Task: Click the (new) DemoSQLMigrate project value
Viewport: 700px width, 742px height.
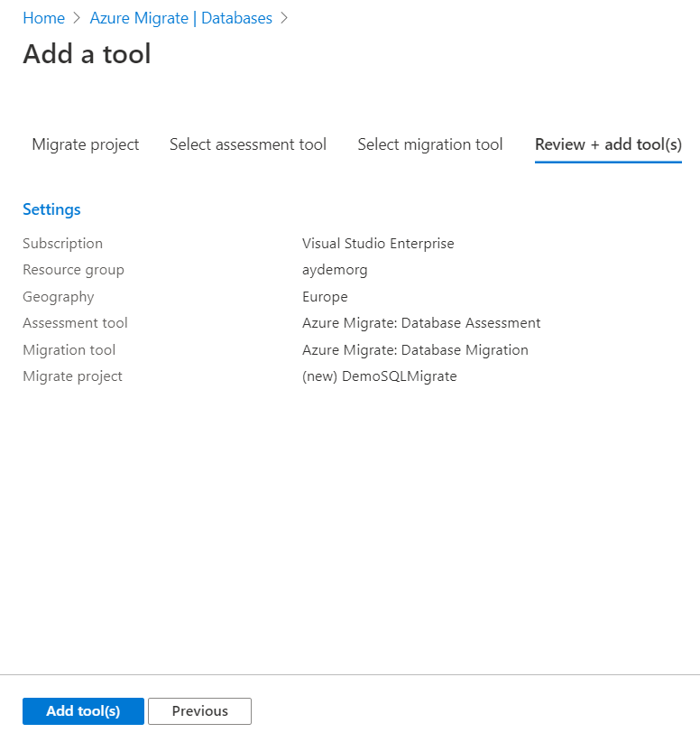Action: 380,376
